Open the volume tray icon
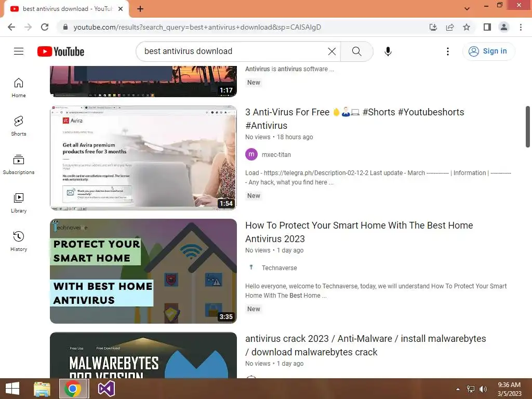The image size is (532, 399). click(x=483, y=389)
